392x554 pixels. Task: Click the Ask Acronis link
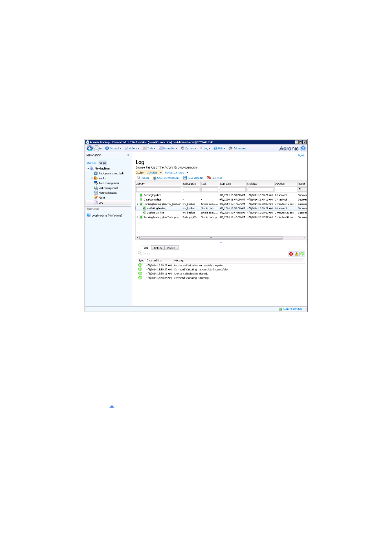(238, 149)
